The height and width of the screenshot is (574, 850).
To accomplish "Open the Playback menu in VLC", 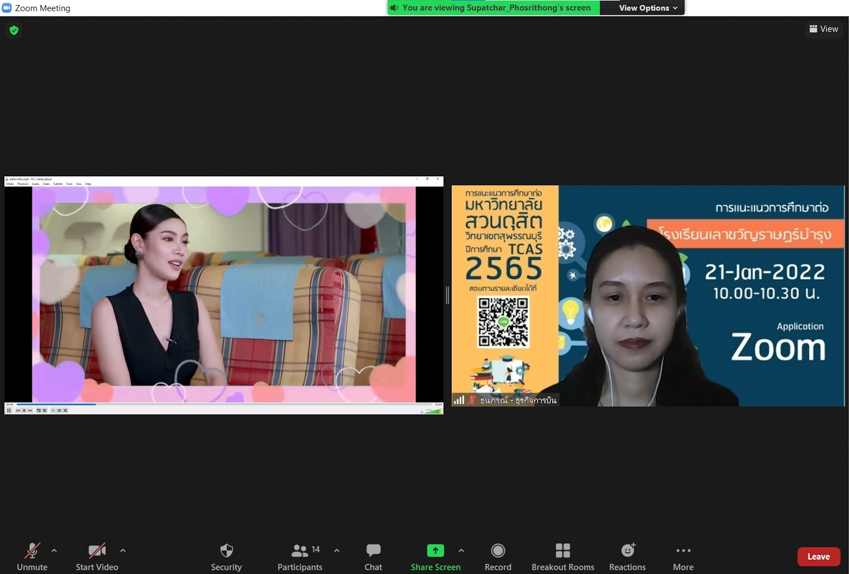I will (x=23, y=184).
